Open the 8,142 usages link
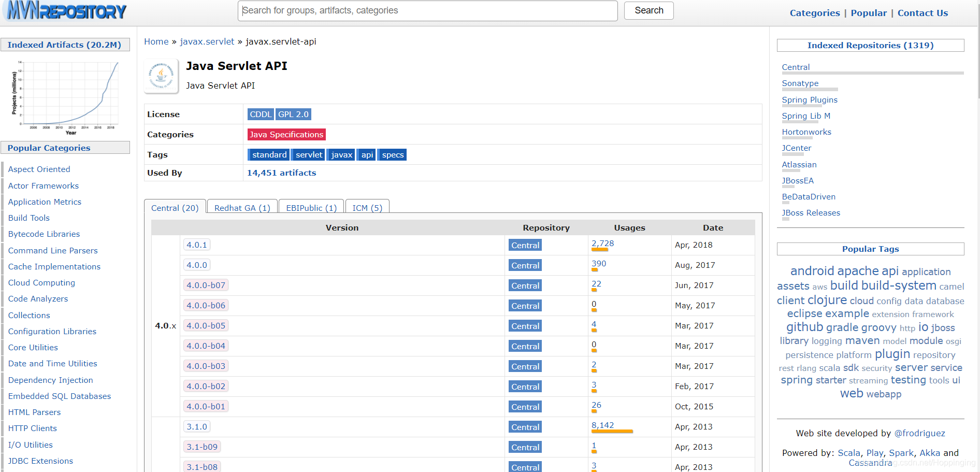 click(x=603, y=425)
